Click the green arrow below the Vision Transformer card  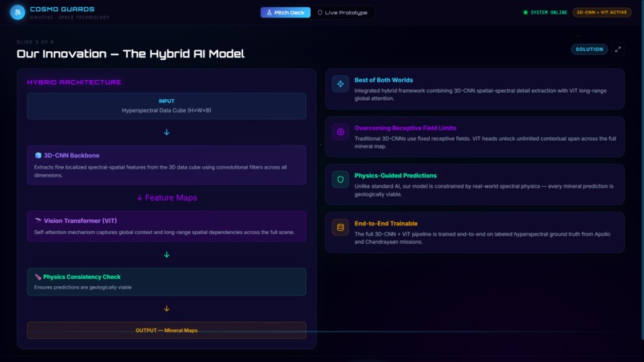coord(166,255)
